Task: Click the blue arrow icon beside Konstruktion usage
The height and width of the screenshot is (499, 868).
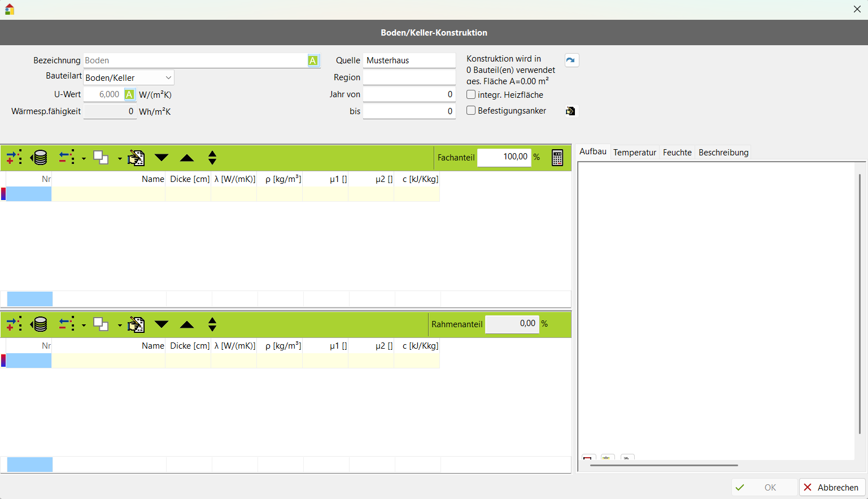Action: pos(572,60)
